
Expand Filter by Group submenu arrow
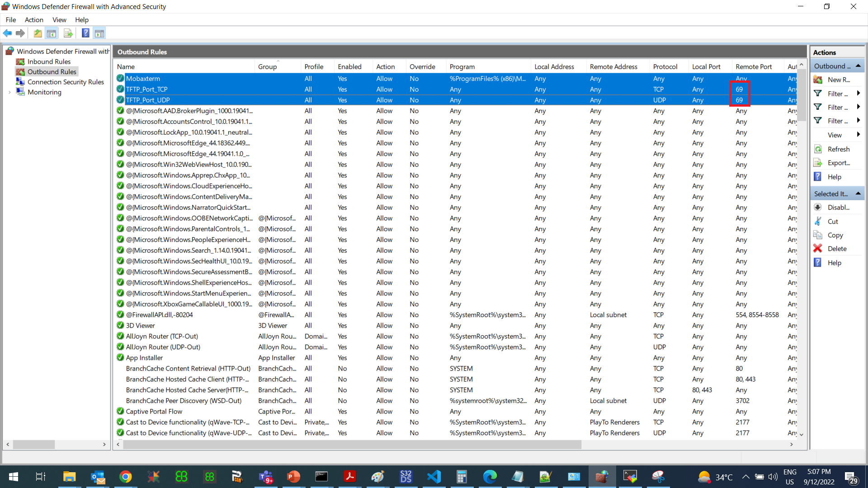(x=858, y=121)
